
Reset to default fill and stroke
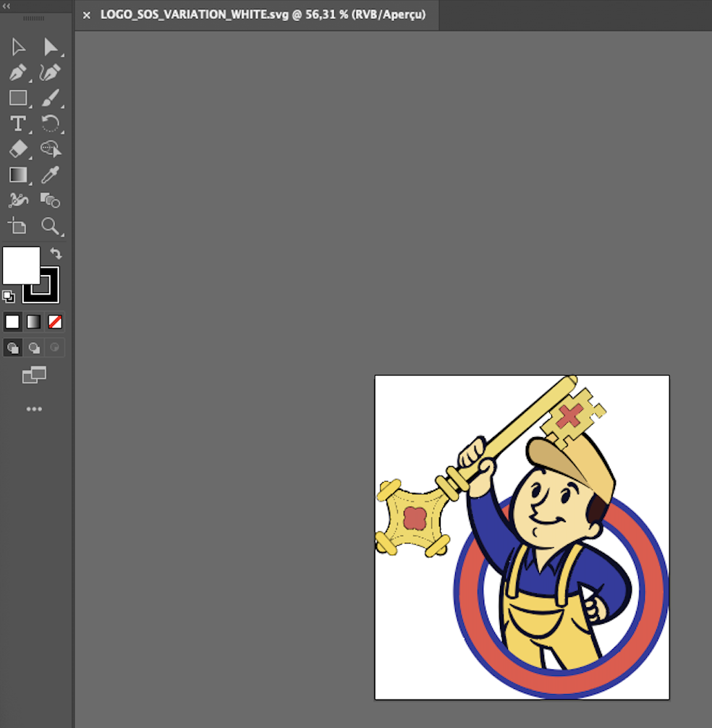(8, 296)
